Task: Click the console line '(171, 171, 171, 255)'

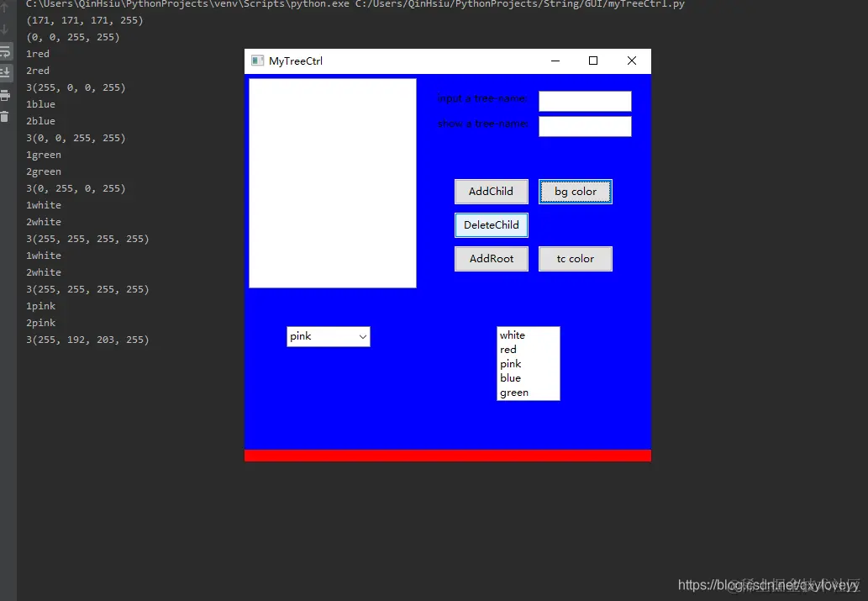Action: click(84, 20)
